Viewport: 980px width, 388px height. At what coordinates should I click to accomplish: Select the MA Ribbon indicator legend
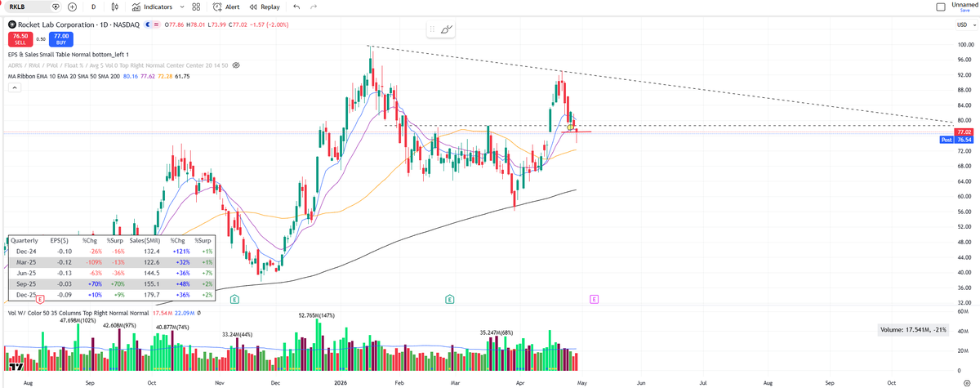click(x=64, y=76)
